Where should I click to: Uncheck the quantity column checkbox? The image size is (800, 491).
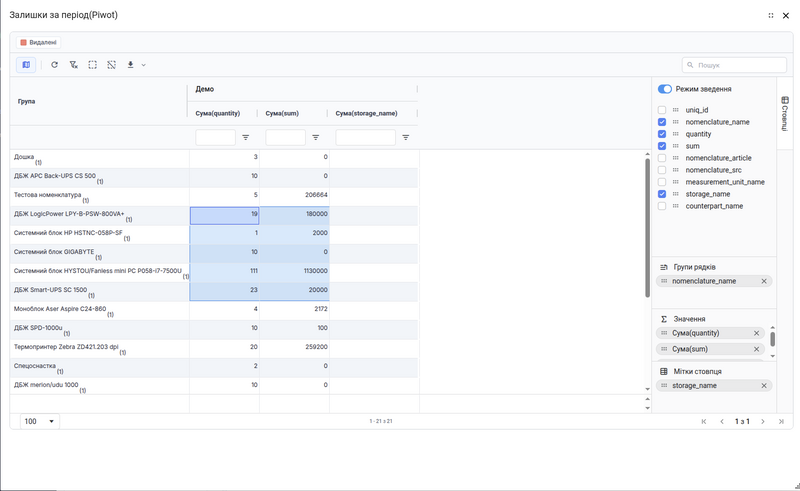pos(662,134)
